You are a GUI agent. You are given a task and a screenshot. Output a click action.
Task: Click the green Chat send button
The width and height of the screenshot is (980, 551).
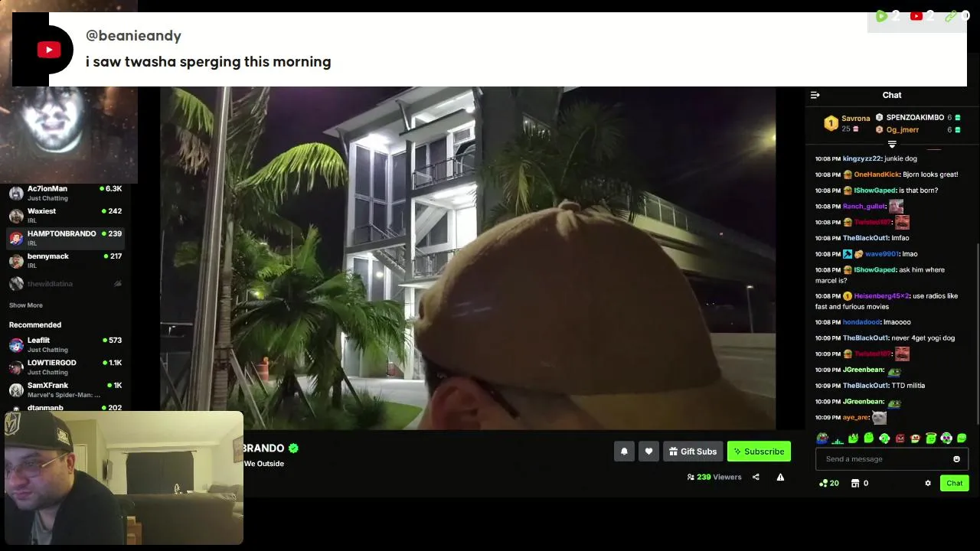point(954,483)
